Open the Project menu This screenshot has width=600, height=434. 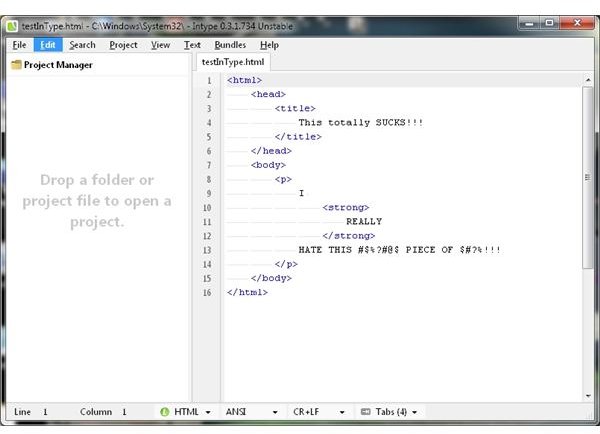pyautogui.click(x=123, y=45)
